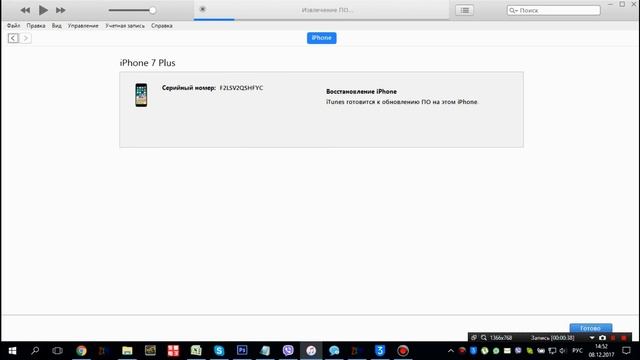
Task: Open the search magnifier dropdown
Action: 513,10
